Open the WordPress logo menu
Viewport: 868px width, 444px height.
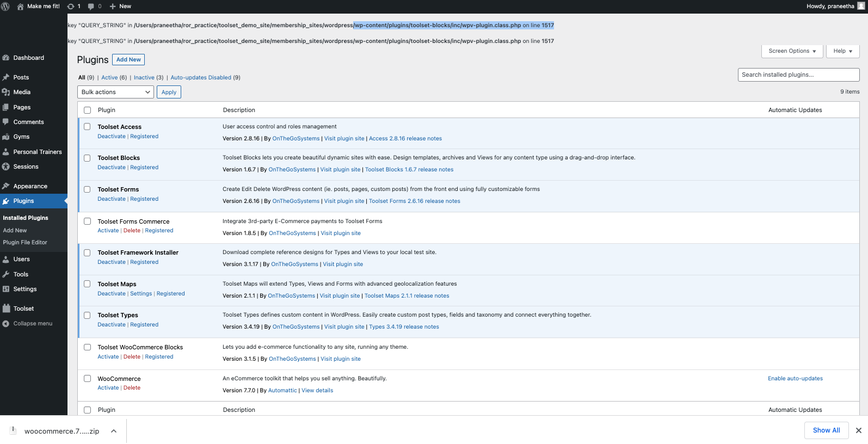(5, 7)
